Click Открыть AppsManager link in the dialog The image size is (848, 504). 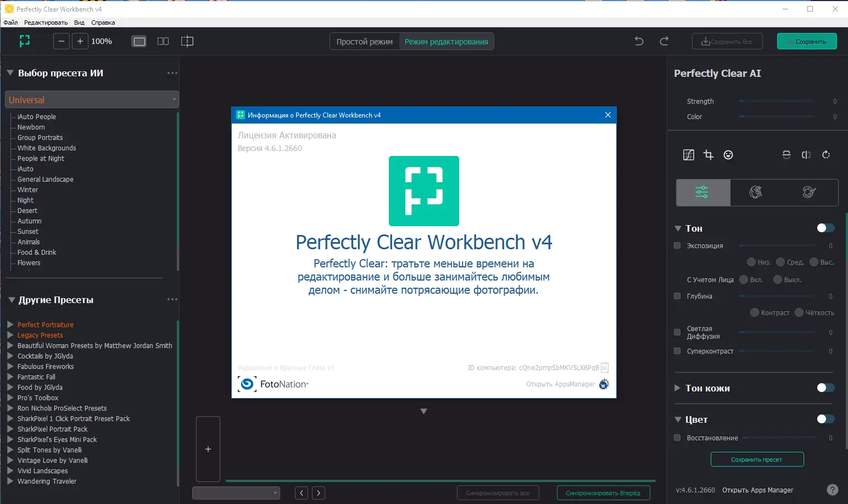tap(560, 384)
